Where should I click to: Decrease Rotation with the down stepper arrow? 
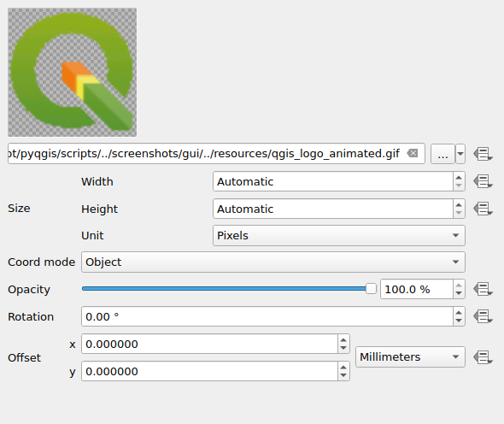pos(459,321)
